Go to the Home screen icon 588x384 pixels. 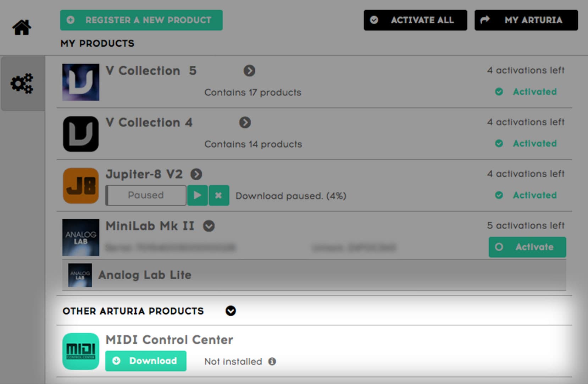(22, 27)
